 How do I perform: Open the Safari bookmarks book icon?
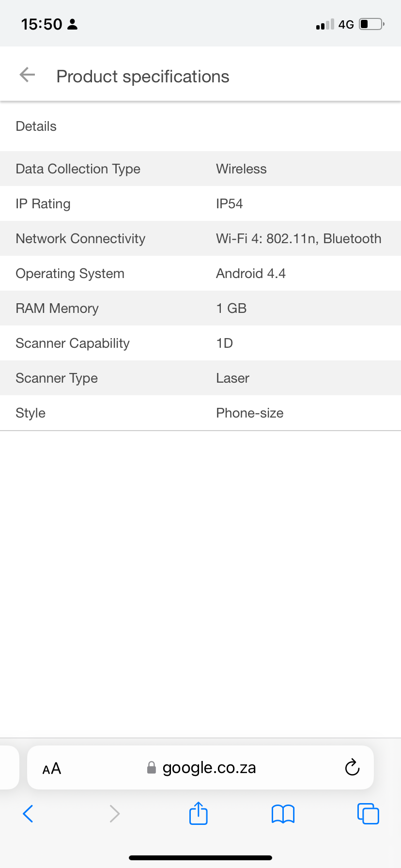point(283,814)
